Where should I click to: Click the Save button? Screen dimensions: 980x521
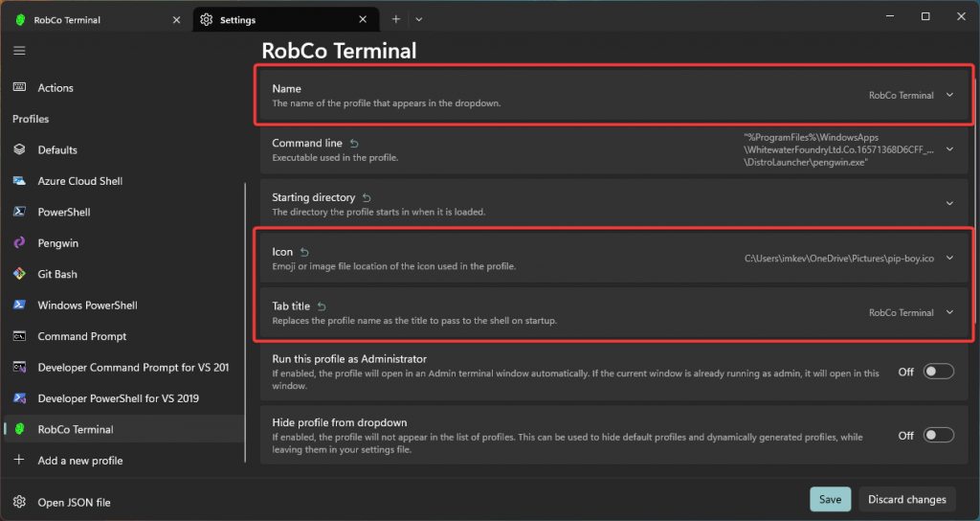(x=830, y=499)
